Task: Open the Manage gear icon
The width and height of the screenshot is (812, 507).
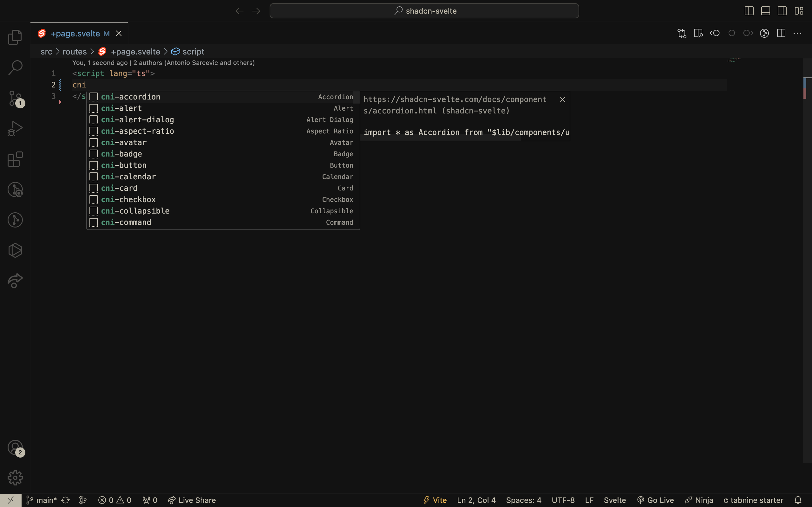Action: point(15,478)
